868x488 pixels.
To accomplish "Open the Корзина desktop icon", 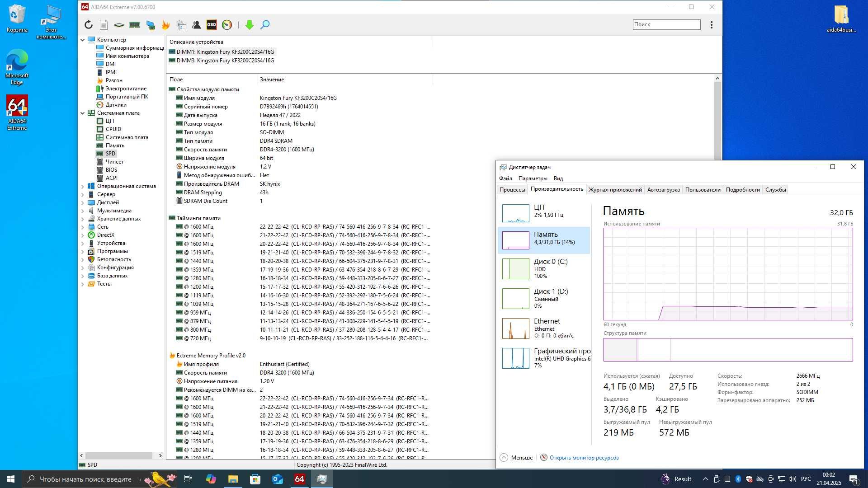I will 17,19.
